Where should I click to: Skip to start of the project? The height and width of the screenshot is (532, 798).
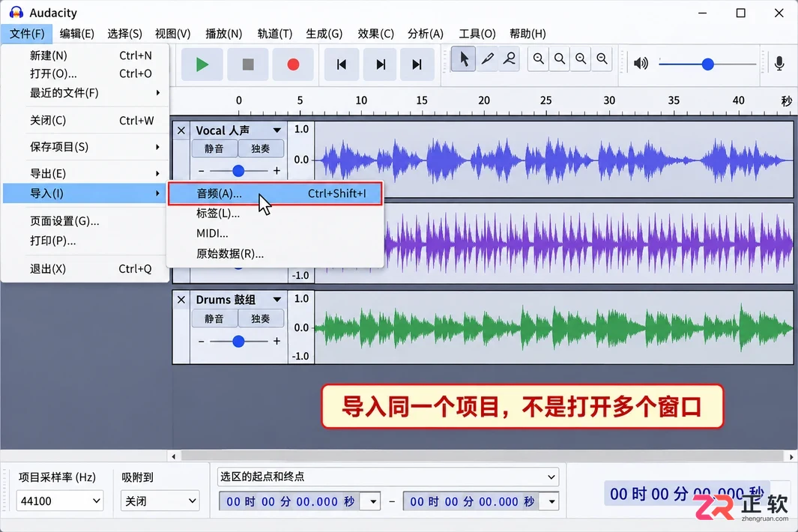(342, 64)
